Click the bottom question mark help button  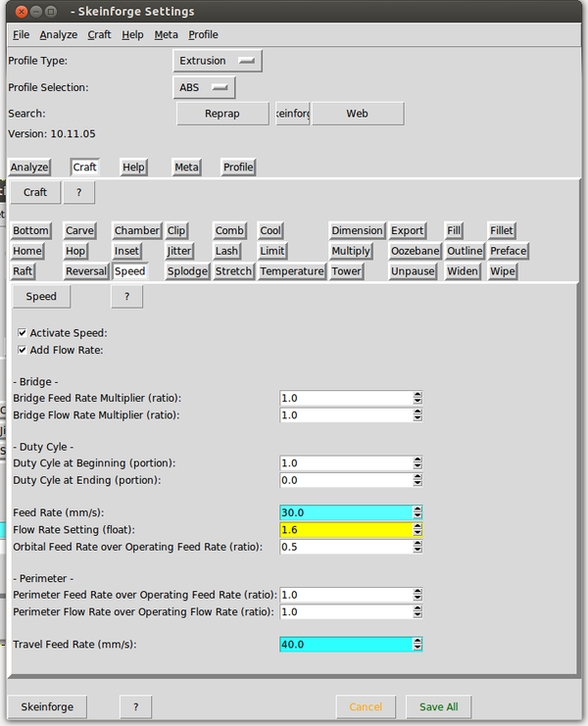pos(135,706)
